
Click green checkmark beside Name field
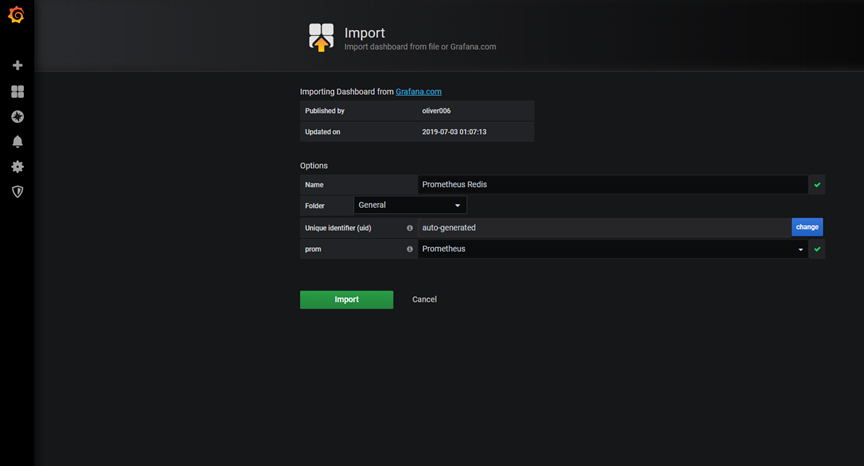817,185
